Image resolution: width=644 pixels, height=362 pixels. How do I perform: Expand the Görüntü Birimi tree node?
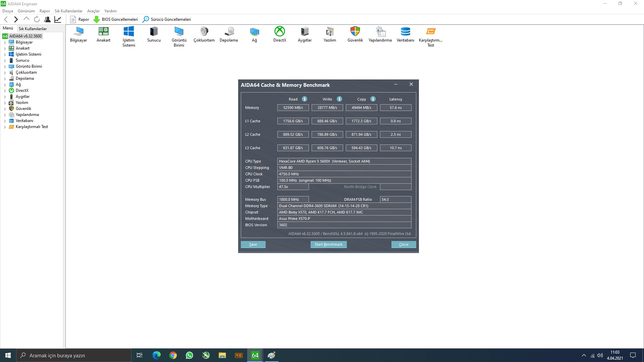point(5,67)
